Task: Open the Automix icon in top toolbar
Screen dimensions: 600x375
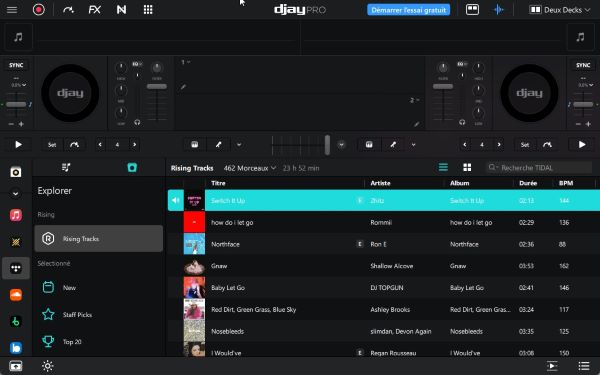Action: 68,10
